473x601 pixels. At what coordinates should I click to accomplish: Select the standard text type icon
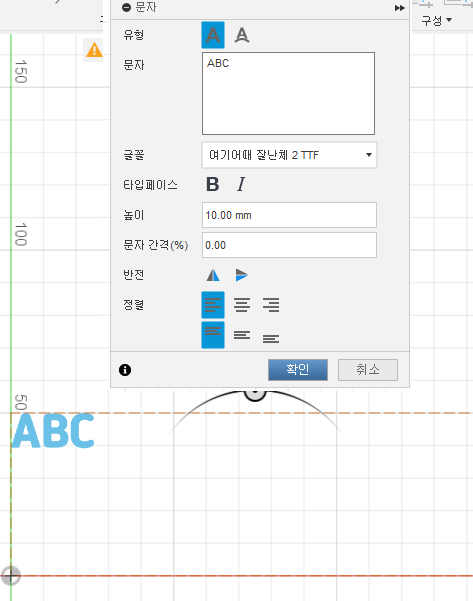tap(213, 35)
